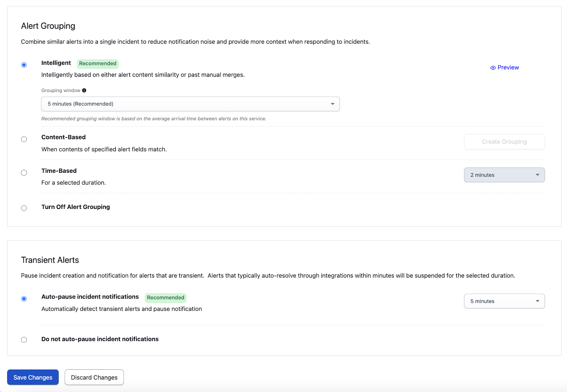Screen dimensions: 567x392
Task: Click the green Recommended badge beside Intelligent
Action: point(97,64)
